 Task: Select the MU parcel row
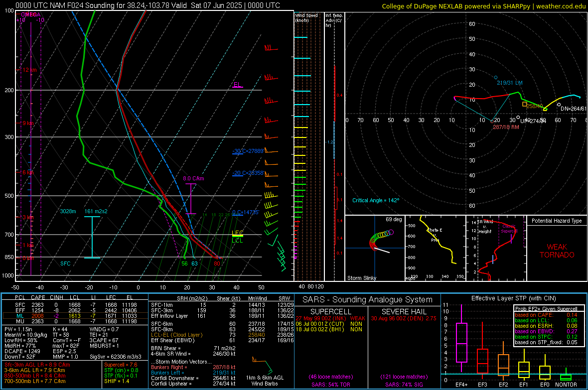[76, 321]
